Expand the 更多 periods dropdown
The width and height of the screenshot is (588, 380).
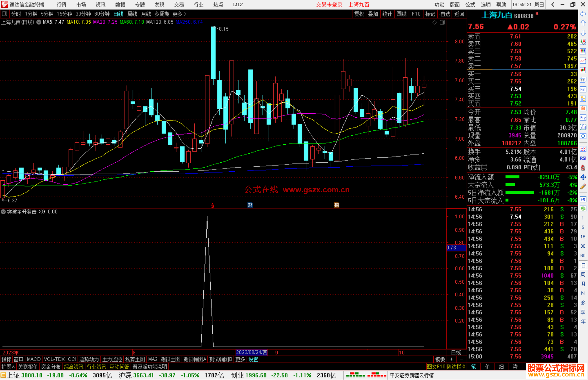(179, 14)
